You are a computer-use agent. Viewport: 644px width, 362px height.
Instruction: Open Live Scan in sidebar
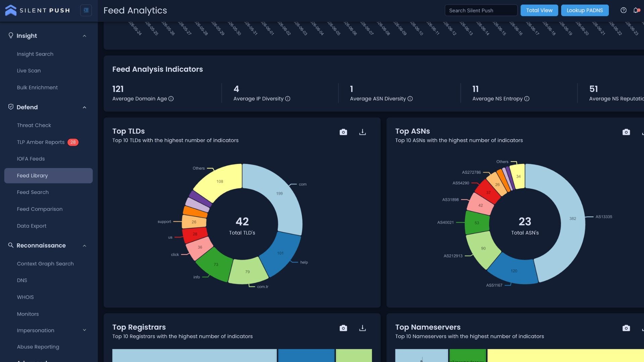point(29,71)
